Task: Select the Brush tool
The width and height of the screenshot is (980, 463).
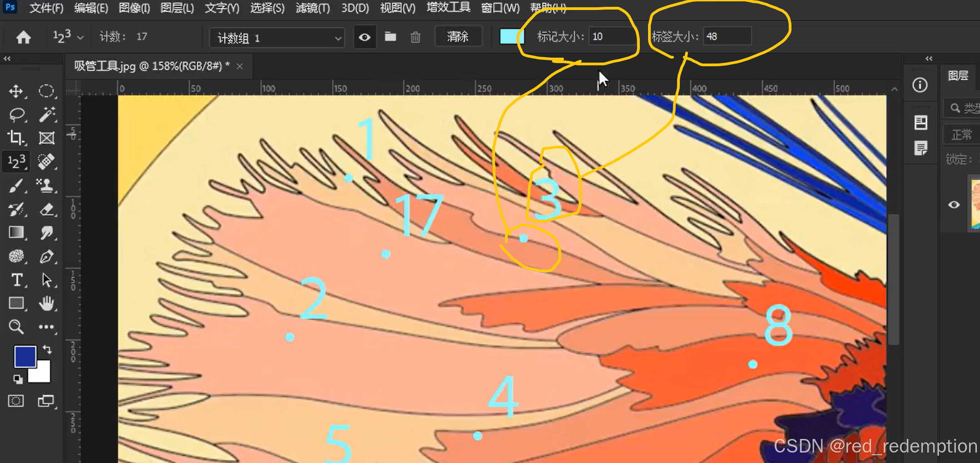Action: coord(16,185)
